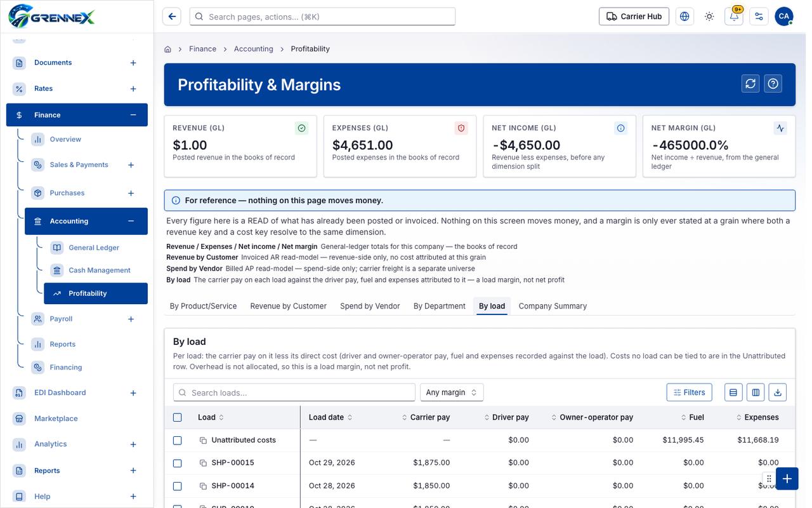Download the By load table export
812x508 pixels.
tap(778, 392)
